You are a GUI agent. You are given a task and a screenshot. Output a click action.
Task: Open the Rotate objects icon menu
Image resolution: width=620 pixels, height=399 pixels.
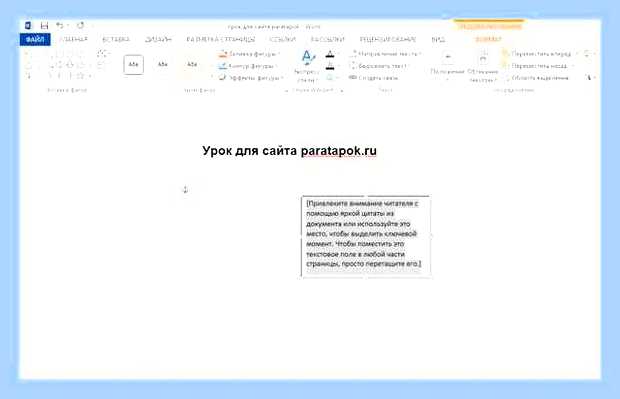(590, 78)
